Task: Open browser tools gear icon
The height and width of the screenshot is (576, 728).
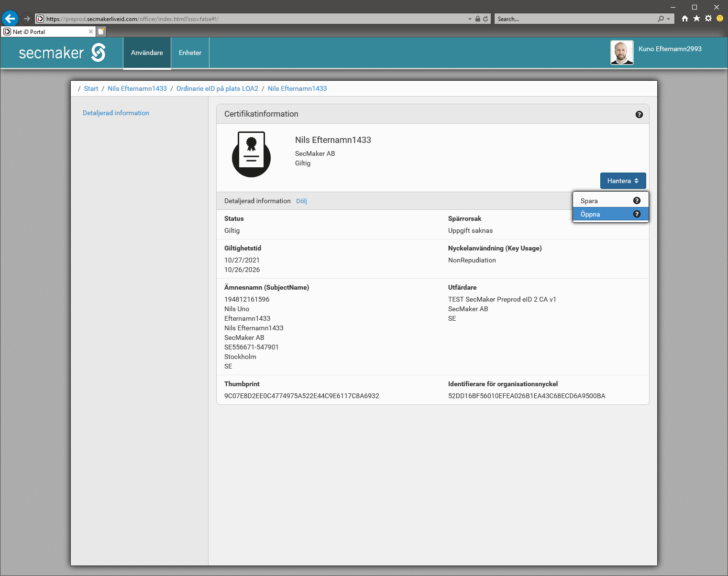Action: pos(708,19)
